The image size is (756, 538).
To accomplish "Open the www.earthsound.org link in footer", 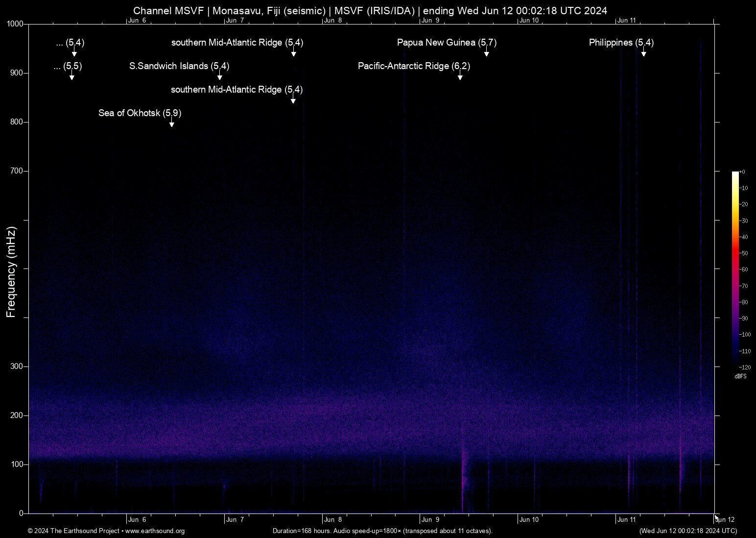I will pyautogui.click(x=155, y=531).
